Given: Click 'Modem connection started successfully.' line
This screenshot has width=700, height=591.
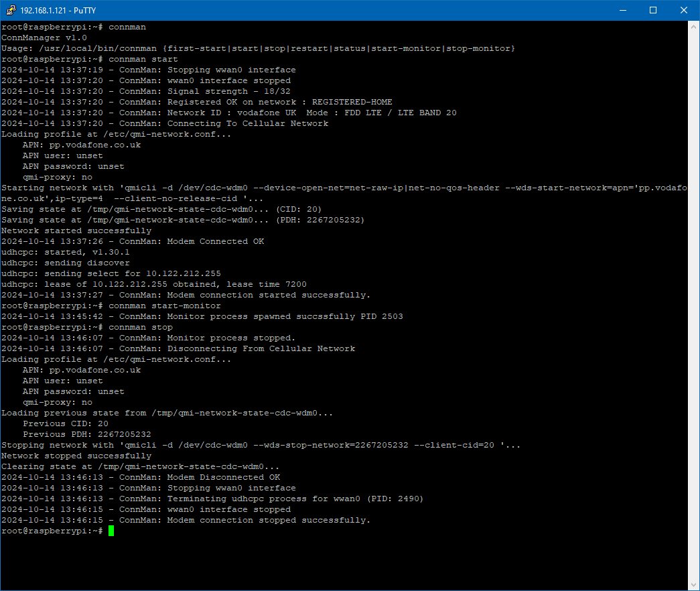Looking at the screenshot, I should pyautogui.click(x=186, y=295).
